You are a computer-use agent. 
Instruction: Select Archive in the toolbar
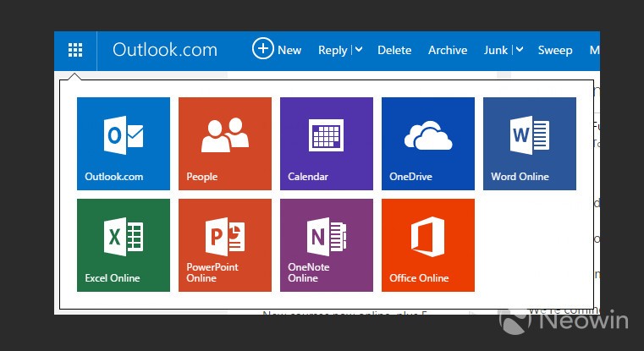pyautogui.click(x=448, y=50)
